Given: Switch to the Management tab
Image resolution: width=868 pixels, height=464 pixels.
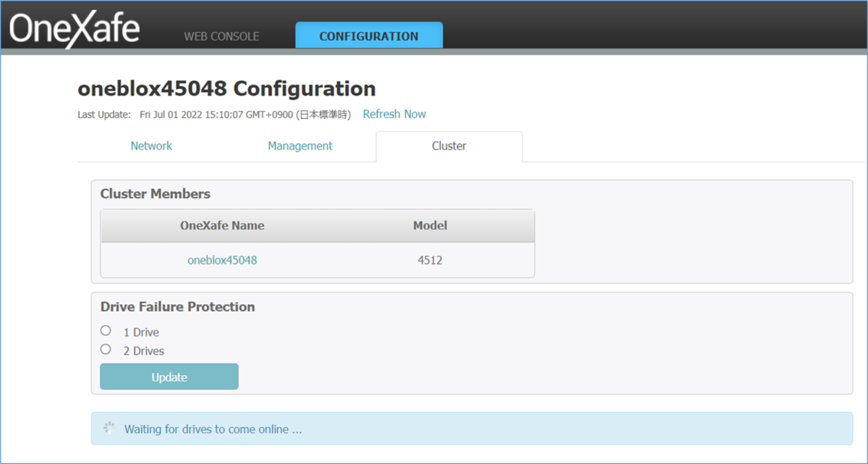Looking at the screenshot, I should (x=300, y=145).
